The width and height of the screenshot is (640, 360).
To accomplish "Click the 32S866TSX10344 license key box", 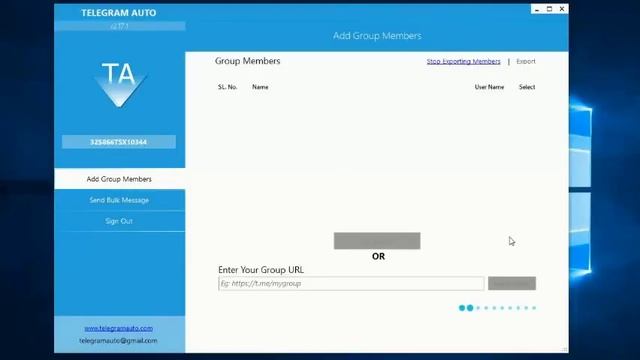I will point(119,142).
